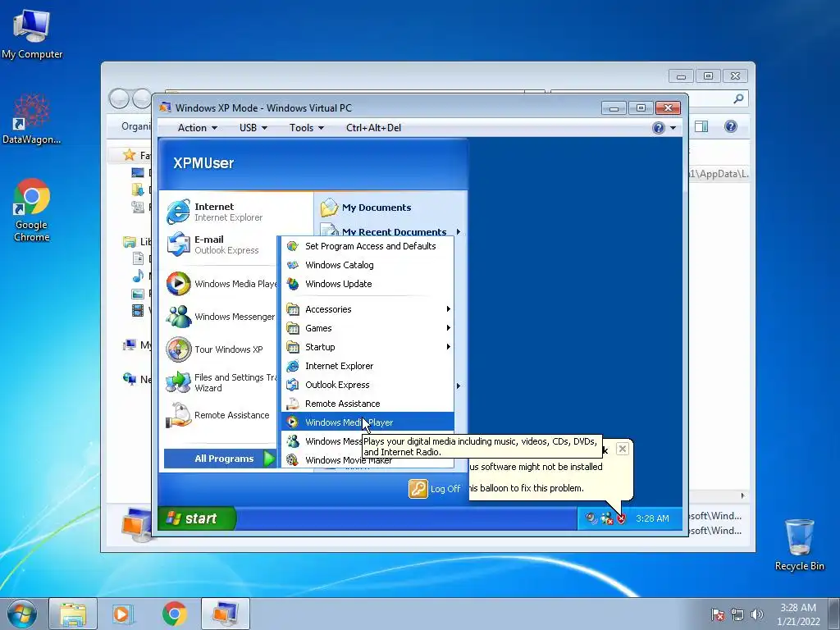
Task: Click the XP start button
Action: click(196, 518)
